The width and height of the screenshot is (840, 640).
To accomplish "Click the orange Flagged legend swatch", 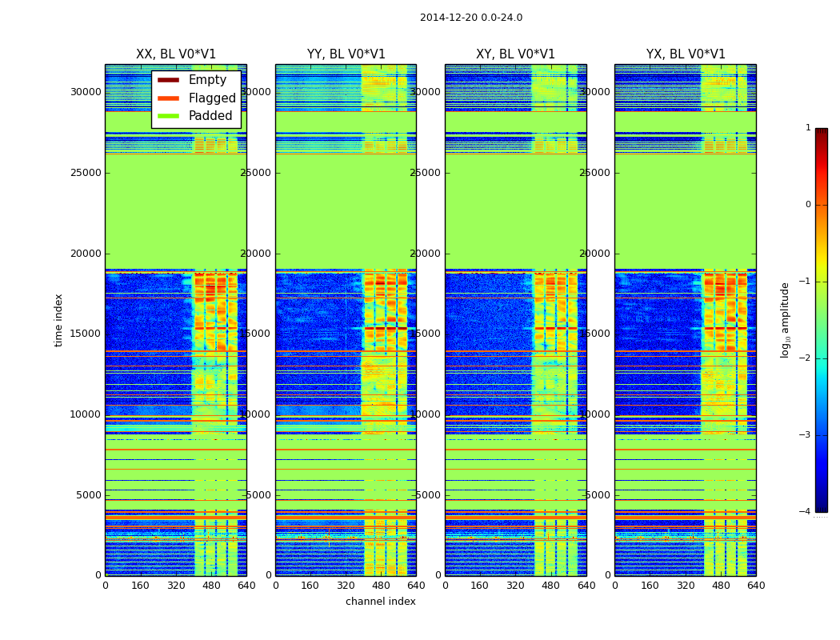I will 168,98.
